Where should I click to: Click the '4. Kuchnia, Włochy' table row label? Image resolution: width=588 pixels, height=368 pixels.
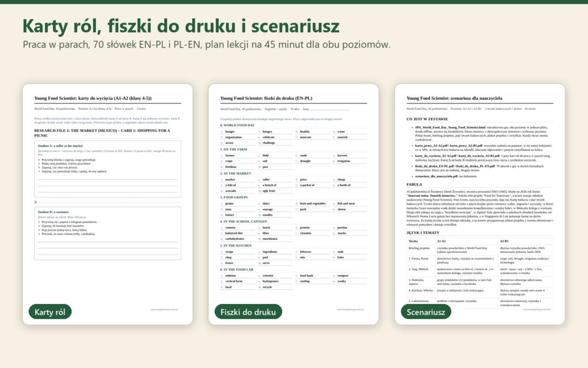(x=421, y=290)
